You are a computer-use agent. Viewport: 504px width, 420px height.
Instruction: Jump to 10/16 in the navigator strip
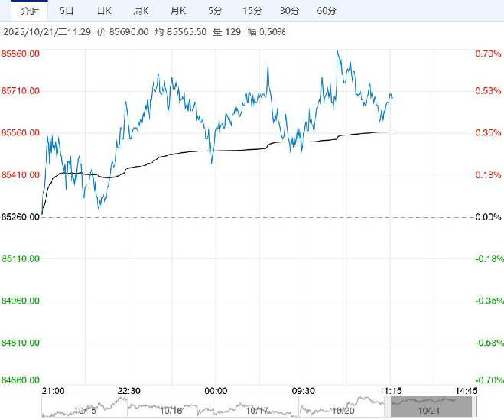click(x=172, y=409)
